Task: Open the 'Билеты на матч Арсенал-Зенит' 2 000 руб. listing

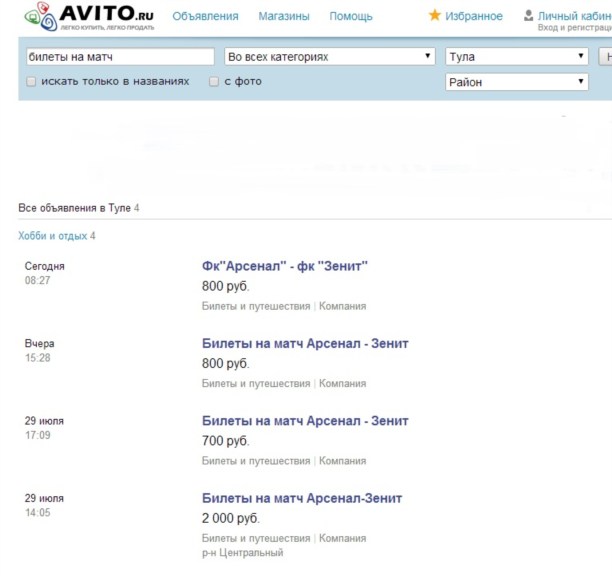Action: coord(302,498)
